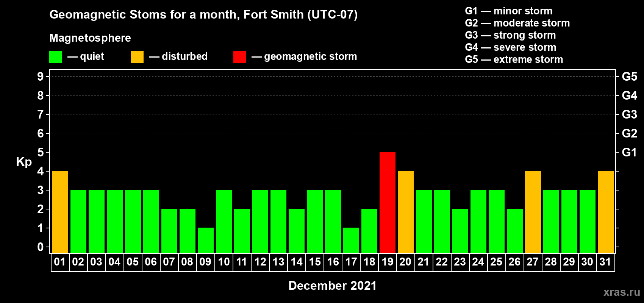The width and height of the screenshot is (644, 303).
Task: Click the green quiet legend swatch
Action: click(x=55, y=57)
